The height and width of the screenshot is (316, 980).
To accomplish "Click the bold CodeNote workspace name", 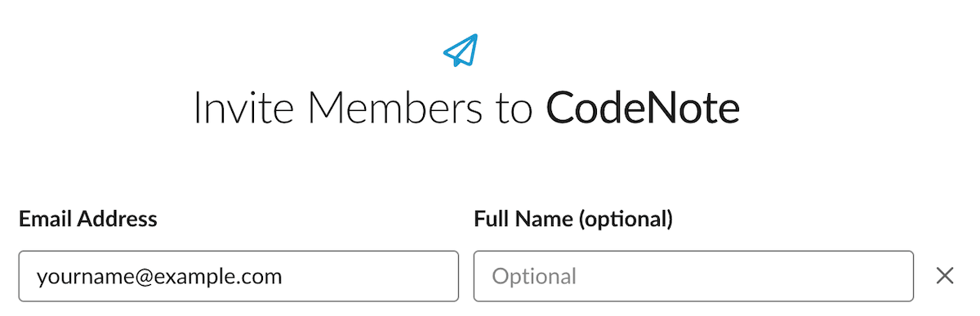I will pyautogui.click(x=643, y=109).
